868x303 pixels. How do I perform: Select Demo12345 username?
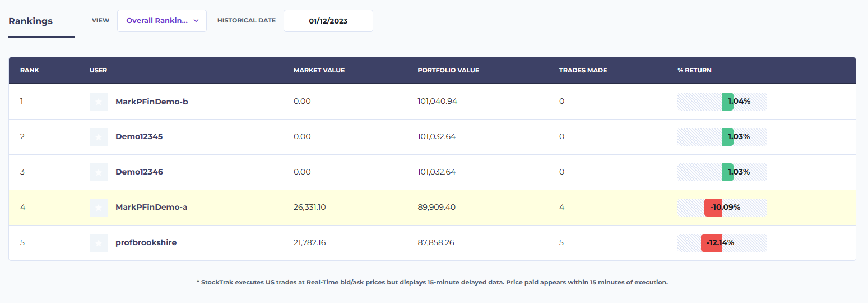139,137
